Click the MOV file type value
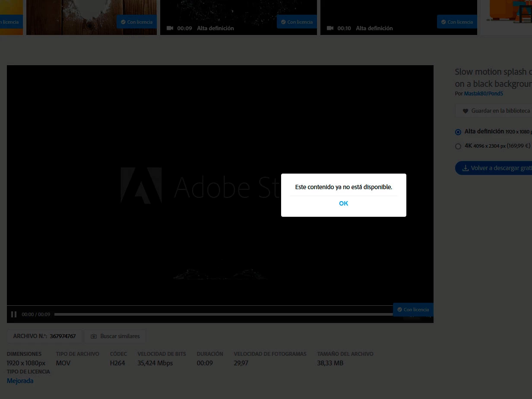 pos(63,363)
